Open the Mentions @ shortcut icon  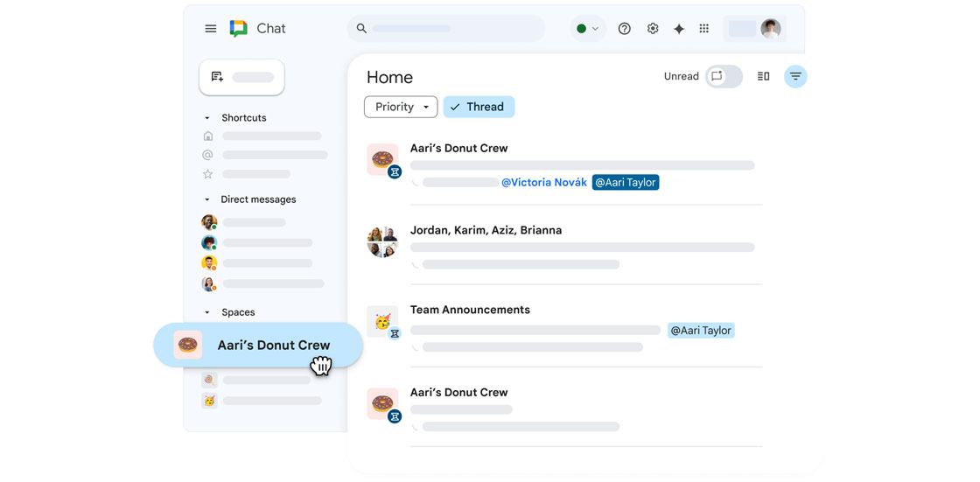click(208, 155)
